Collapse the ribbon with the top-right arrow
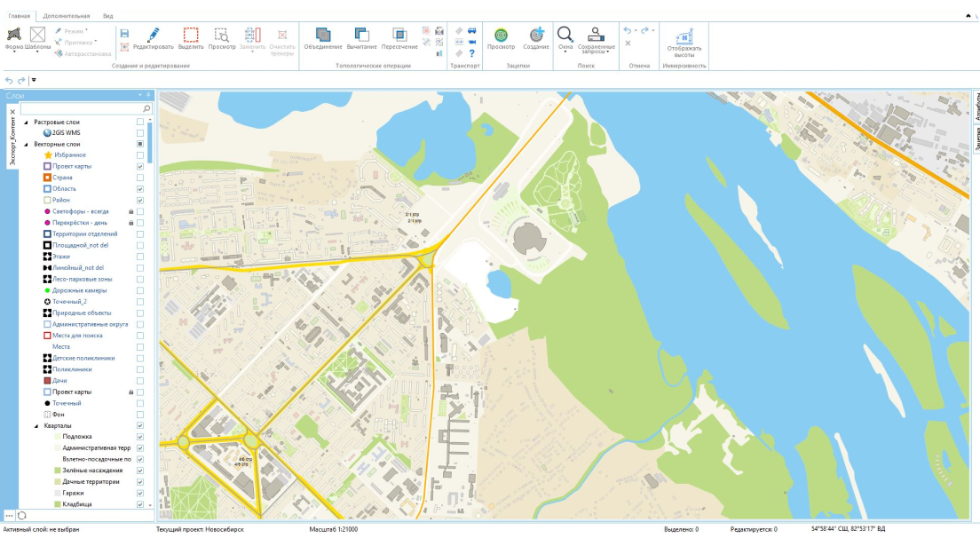 968,16
